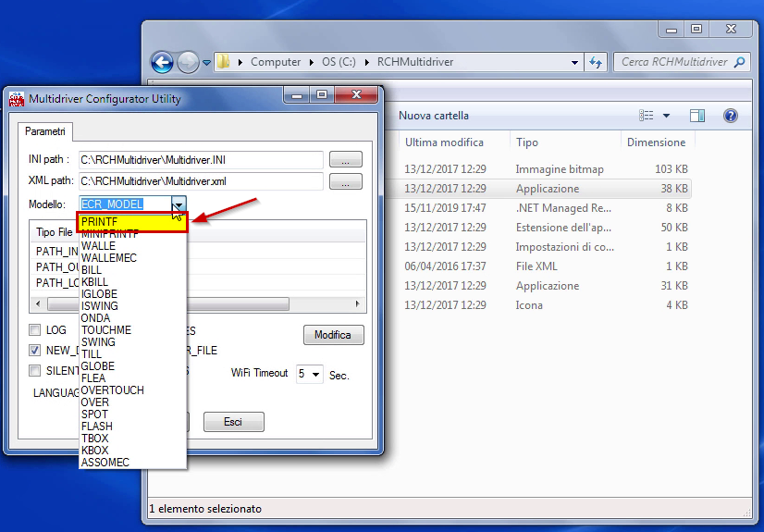The image size is (764, 532).
Task: Sort by Dimensione column header
Action: tap(657, 142)
